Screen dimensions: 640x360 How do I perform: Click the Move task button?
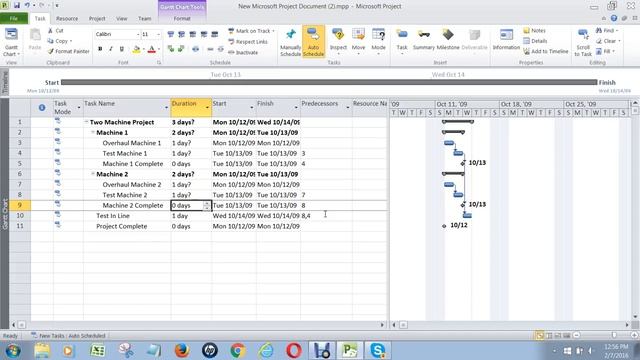(358, 42)
